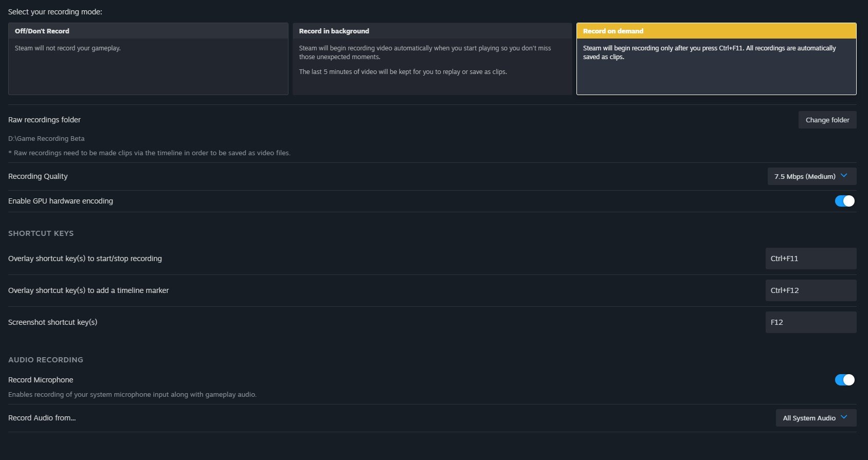868x460 pixels.
Task: Click the D:\Game Recording Beta folder path
Action: [x=46, y=139]
